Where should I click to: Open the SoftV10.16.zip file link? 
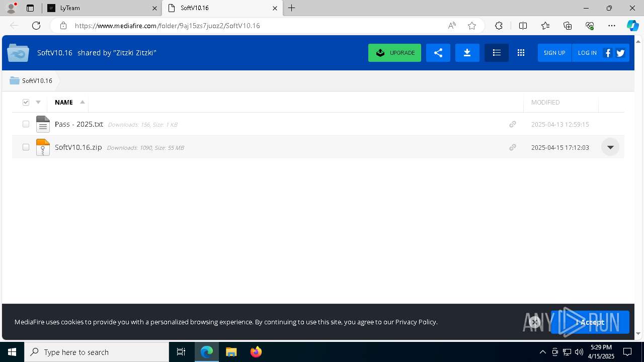point(78,147)
